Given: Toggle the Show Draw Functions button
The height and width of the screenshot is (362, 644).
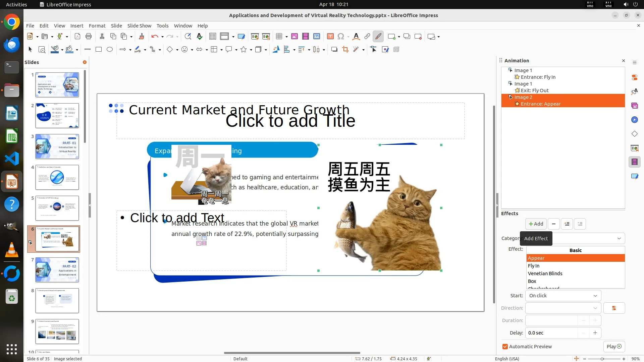Looking at the screenshot, I should [378, 37].
